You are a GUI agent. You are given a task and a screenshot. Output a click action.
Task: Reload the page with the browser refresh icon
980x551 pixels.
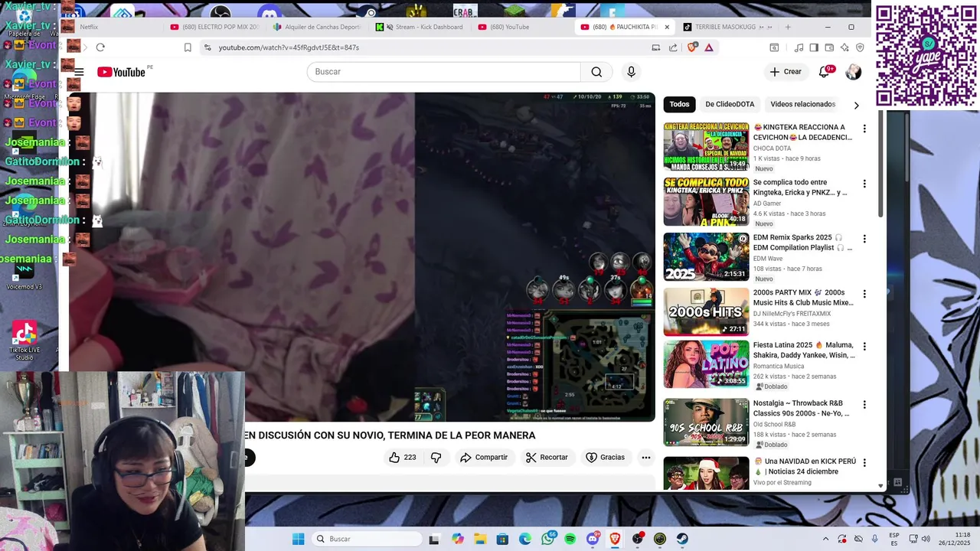pos(100,47)
